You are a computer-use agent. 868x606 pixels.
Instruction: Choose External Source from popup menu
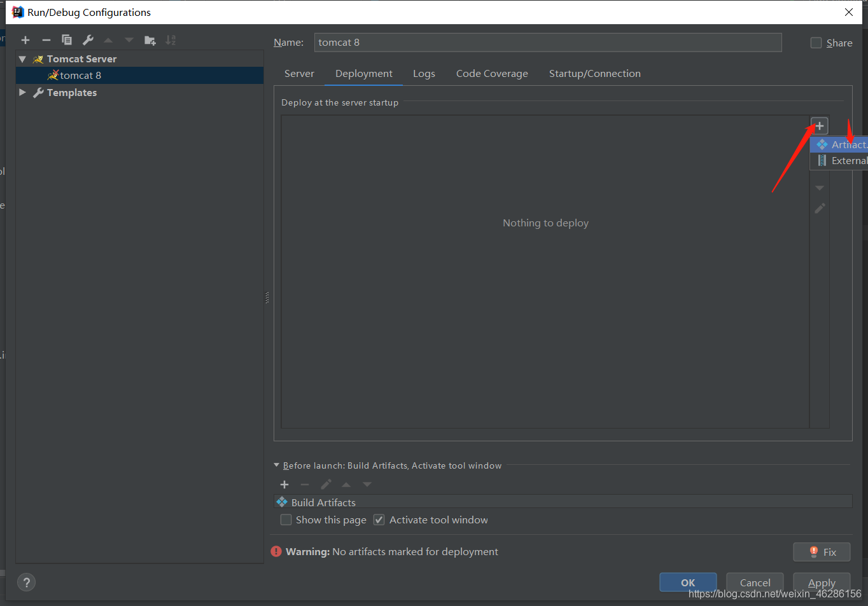(839, 161)
